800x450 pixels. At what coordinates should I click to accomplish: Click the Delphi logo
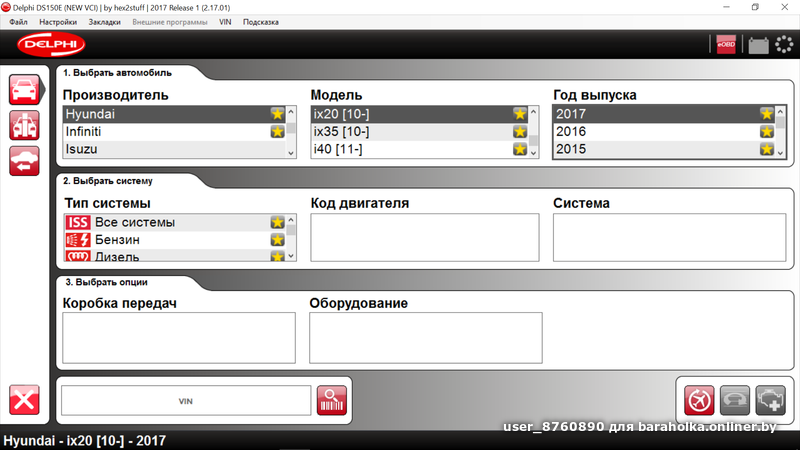click(x=51, y=44)
